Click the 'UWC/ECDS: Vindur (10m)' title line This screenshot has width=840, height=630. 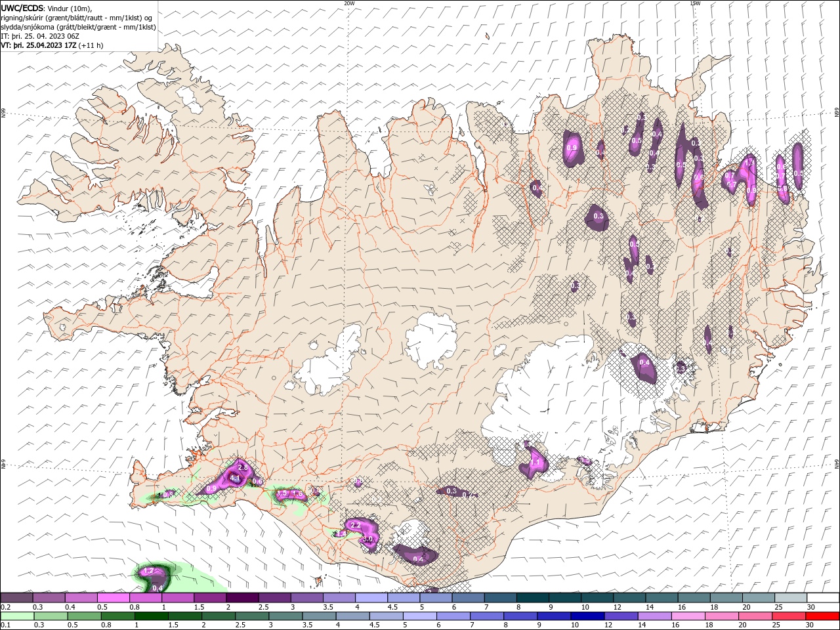(47, 8)
